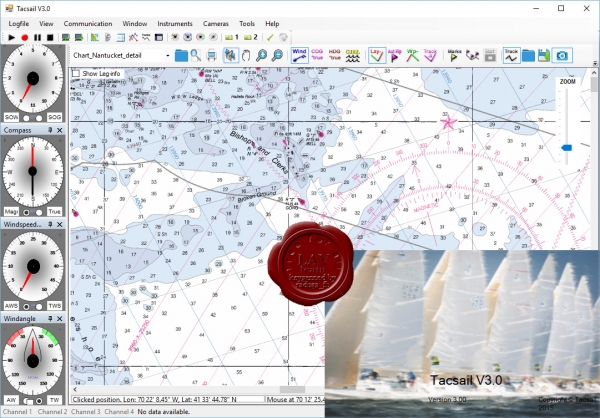Image resolution: width=600 pixels, height=418 pixels.
Task: Zoom in with the plus magnifier icon
Action: tap(261, 56)
